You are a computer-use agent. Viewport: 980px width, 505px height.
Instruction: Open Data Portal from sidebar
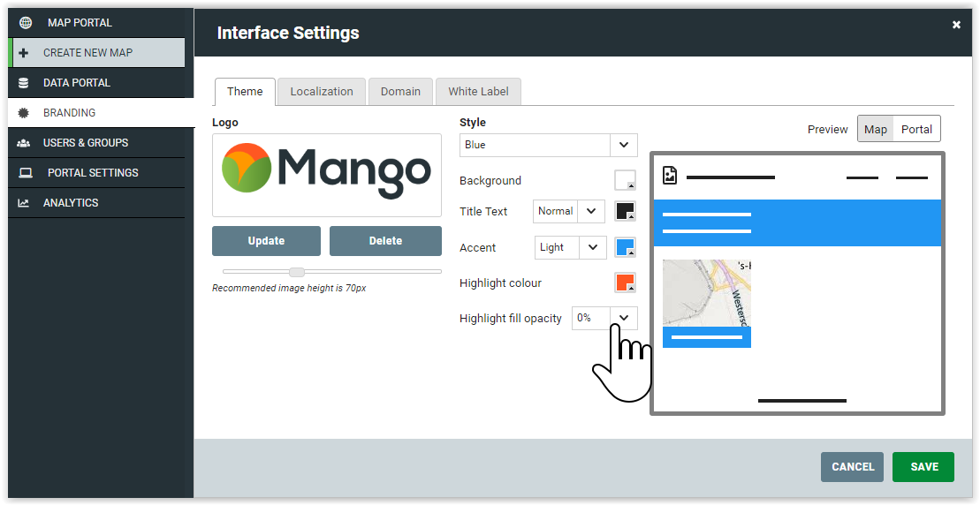click(96, 82)
